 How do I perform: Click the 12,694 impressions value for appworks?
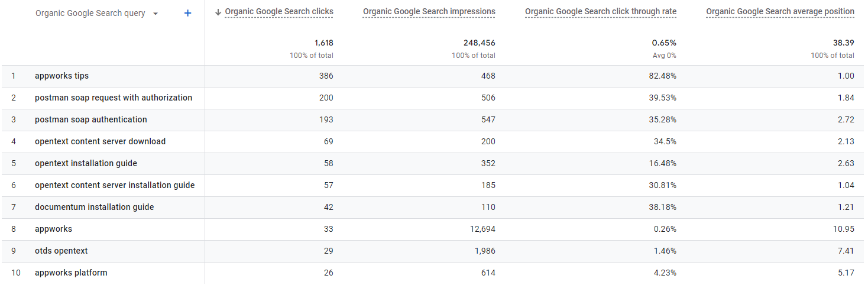tap(481, 229)
